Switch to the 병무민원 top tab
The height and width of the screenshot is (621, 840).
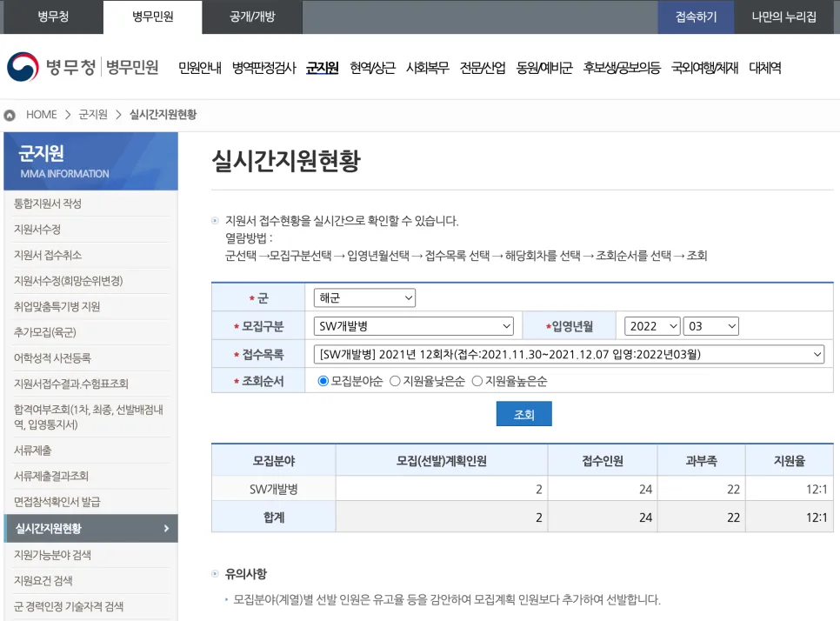(153, 17)
